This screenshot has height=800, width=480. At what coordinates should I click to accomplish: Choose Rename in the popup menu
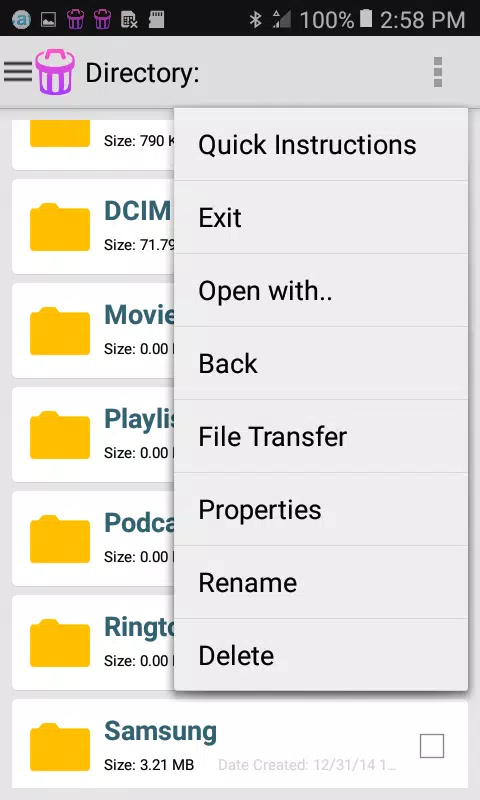click(x=321, y=582)
